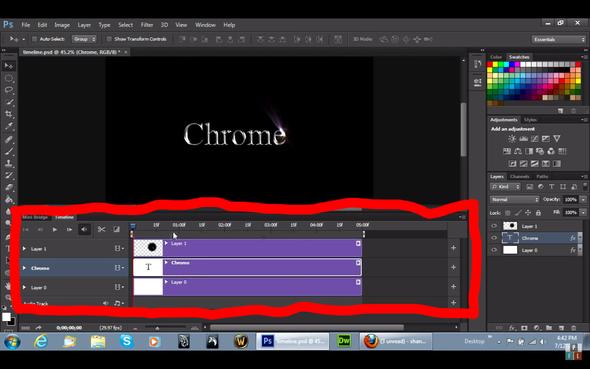Expand Chrome track in timeline

click(24, 268)
